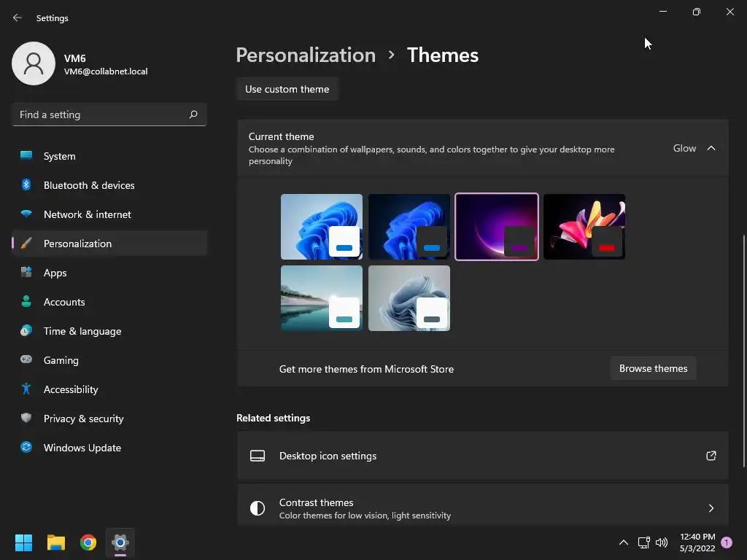Select Personalization in the sidebar
The image size is (747, 560).
click(109, 244)
